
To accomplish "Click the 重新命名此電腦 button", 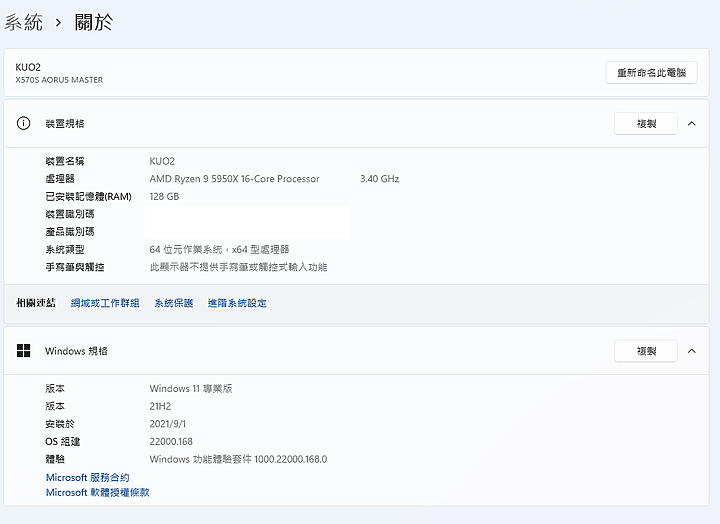I will coord(651,73).
